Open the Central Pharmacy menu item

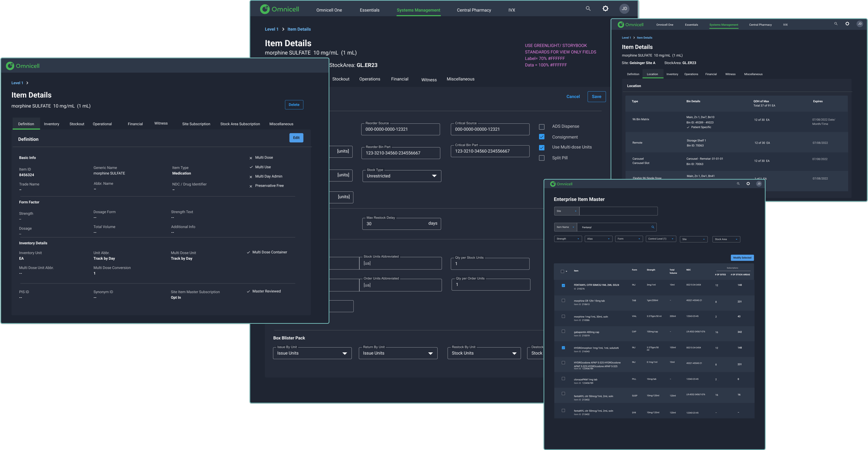(474, 10)
